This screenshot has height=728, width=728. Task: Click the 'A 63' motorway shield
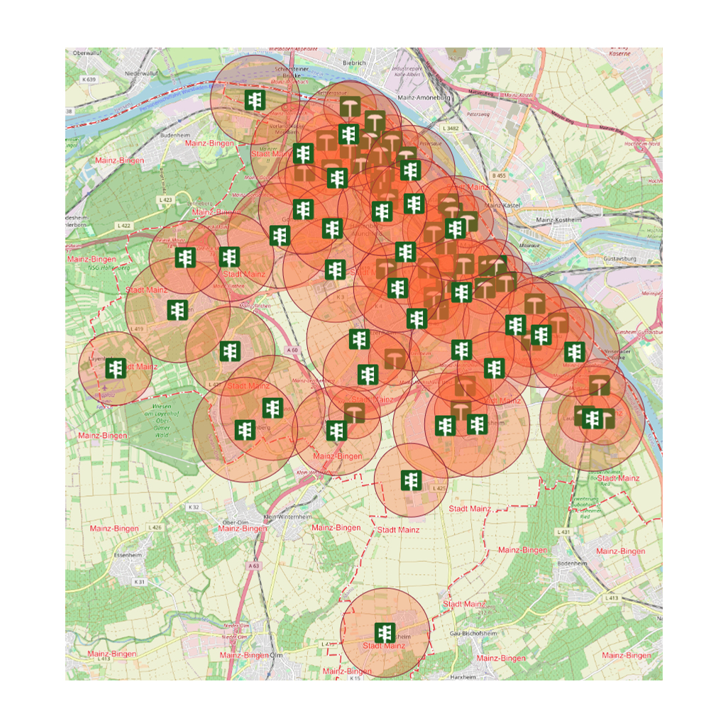(254, 566)
